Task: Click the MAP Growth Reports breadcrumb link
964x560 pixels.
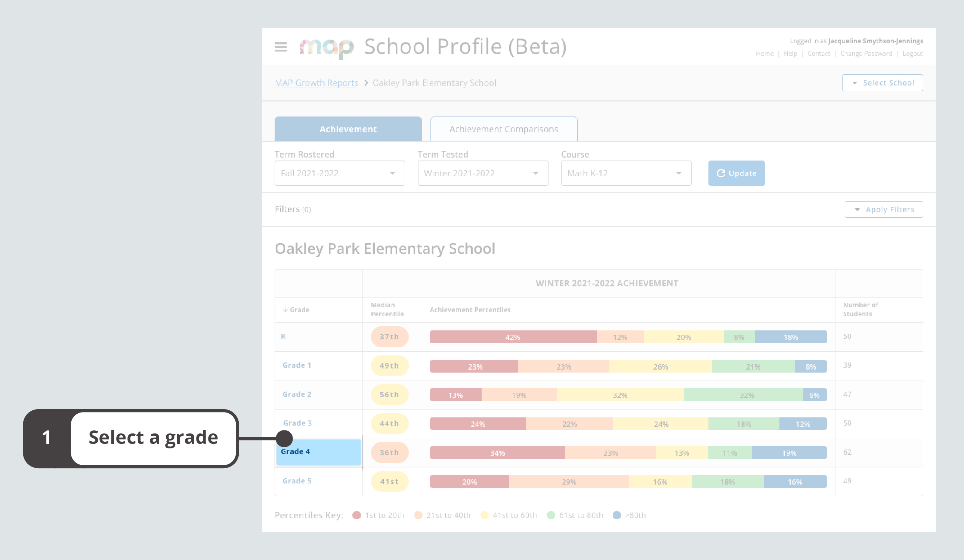Action: [x=316, y=83]
